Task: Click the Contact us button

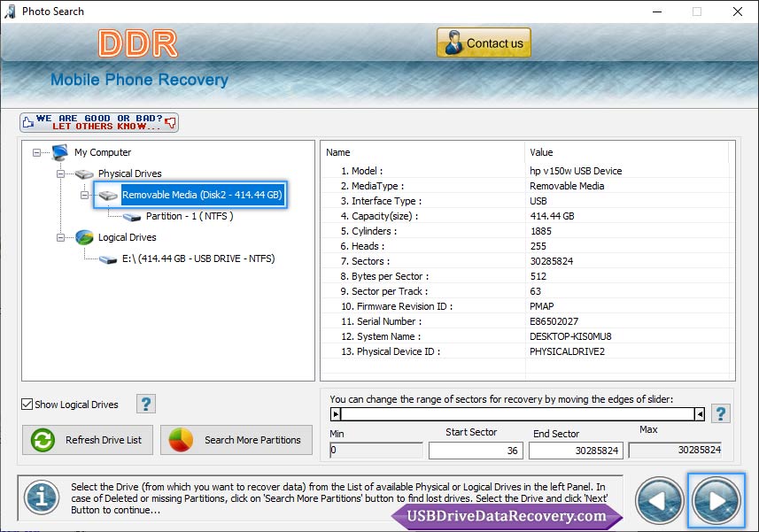Action: pos(484,42)
